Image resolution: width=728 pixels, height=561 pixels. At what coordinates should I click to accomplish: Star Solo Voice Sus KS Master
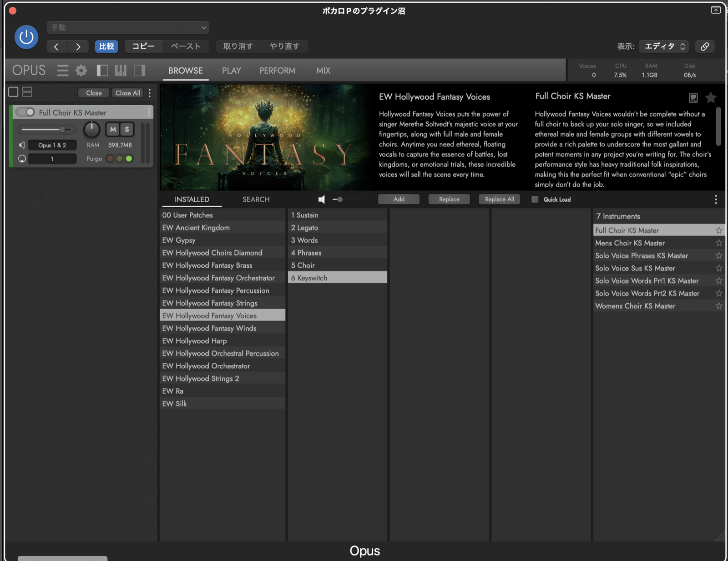click(x=719, y=268)
